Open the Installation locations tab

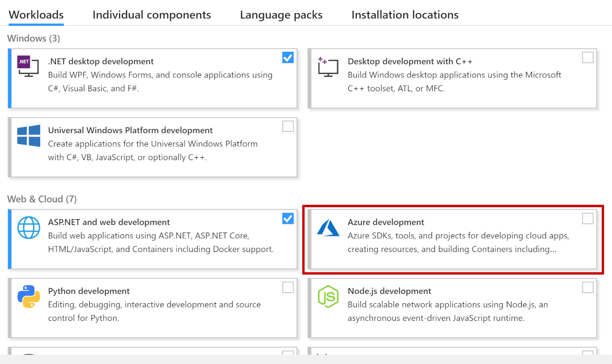point(405,15)
